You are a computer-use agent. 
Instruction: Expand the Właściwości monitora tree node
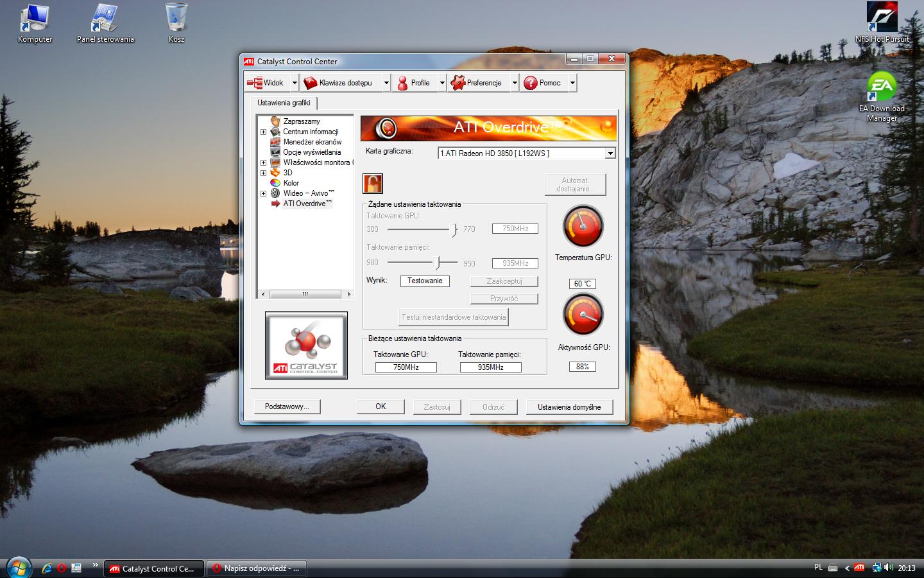point(263,162)
